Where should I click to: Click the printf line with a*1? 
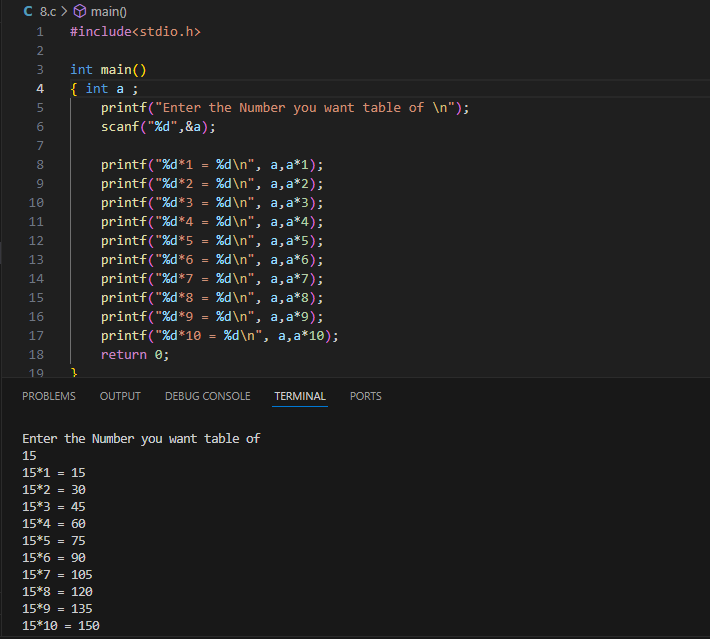212,165
